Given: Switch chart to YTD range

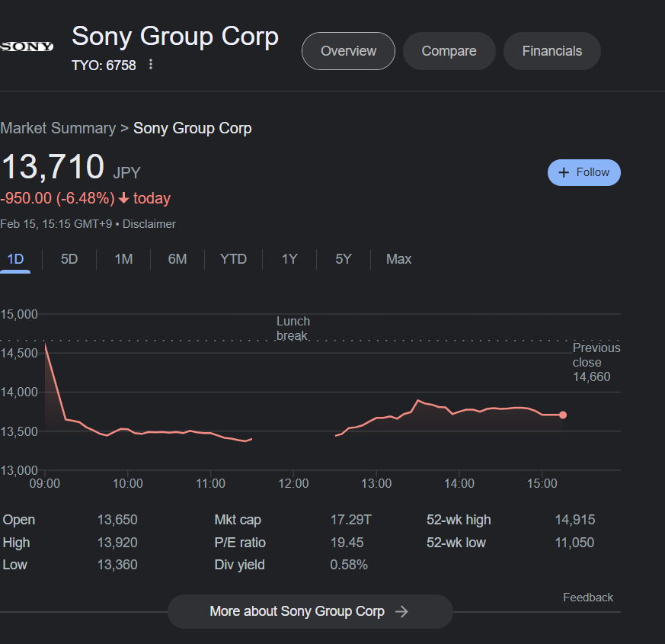Looking at the screenshot, I should pos(233,259).
